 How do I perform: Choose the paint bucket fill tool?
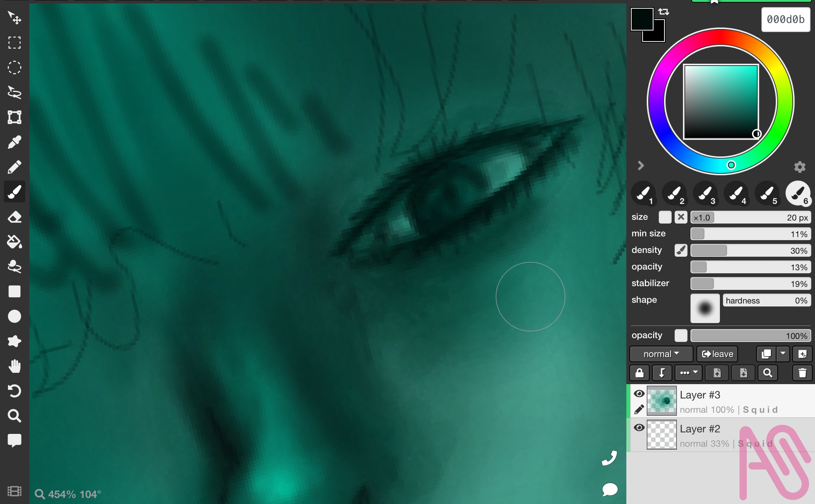click(14, 242)
